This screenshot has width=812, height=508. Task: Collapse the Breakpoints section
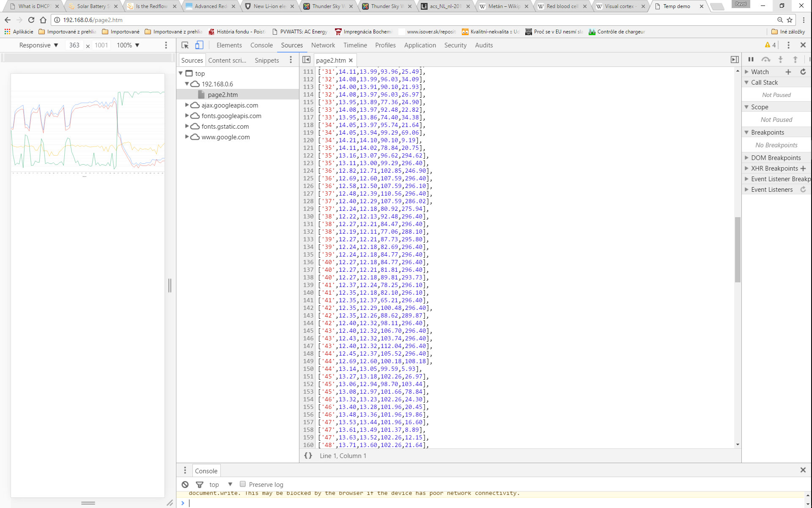pyautogui.click(x=747, y=133)
